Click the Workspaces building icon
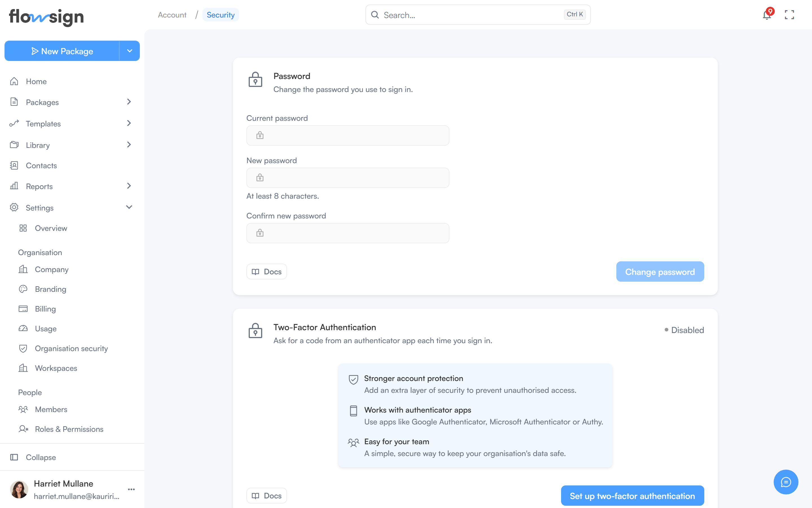Viewport: 812px width, 508px height. coord(23,368)
